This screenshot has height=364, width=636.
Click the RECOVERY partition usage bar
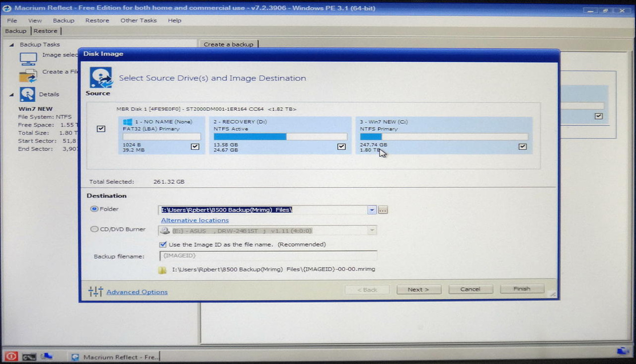pos(280,137)
